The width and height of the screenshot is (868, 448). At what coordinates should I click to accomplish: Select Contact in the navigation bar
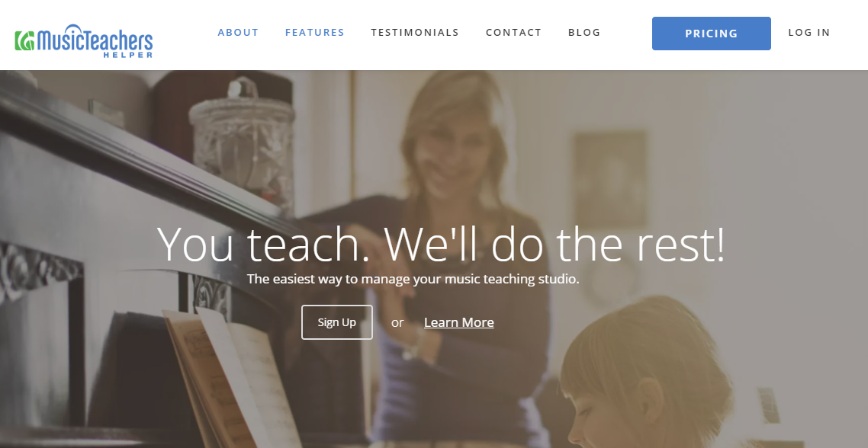(x=513, y=33)
